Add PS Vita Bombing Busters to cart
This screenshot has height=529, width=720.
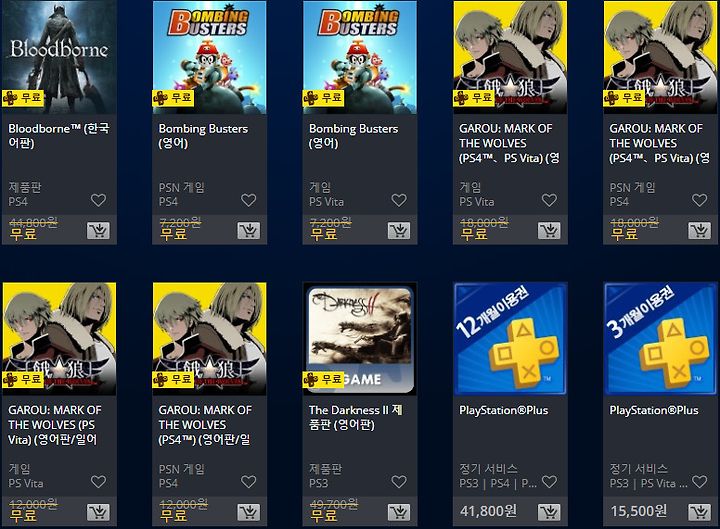(x=399, y=230)
